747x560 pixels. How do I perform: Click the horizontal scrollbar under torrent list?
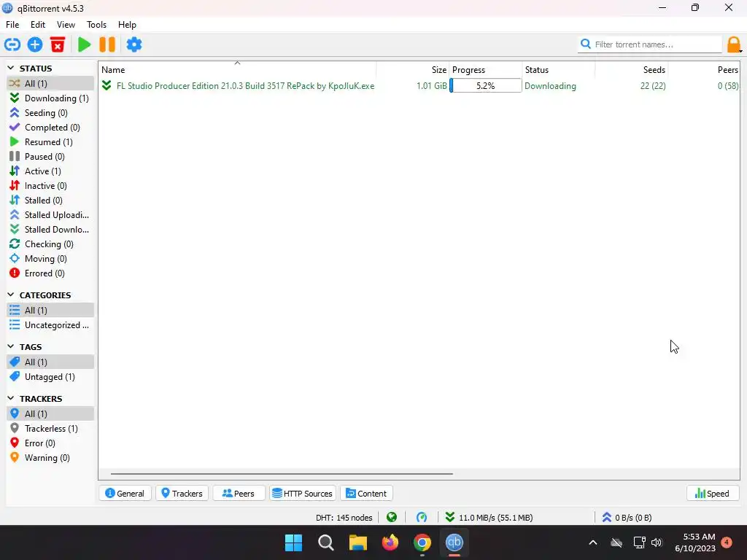282,474
